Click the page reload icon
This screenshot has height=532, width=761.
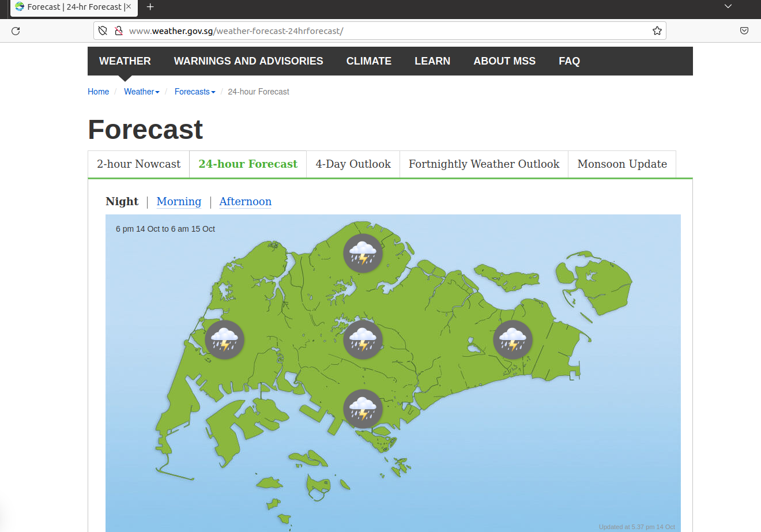tap(16, 31)
